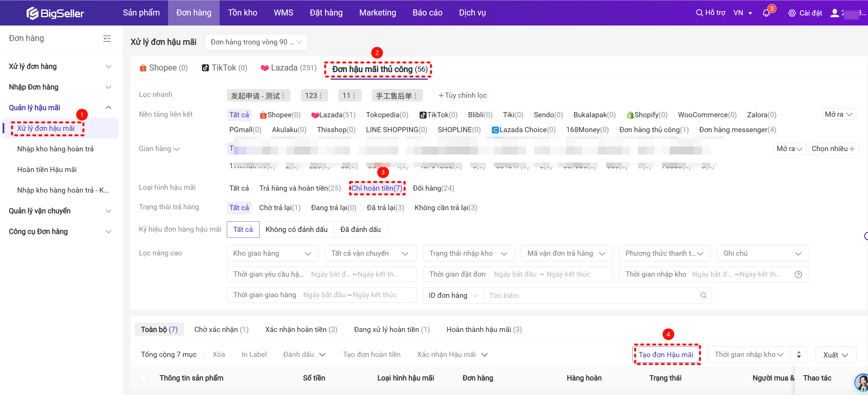Screen dimensions: 868x395
Task: Expand Quản lý vận chuyển sidebar section
Action: click(60, 211)
